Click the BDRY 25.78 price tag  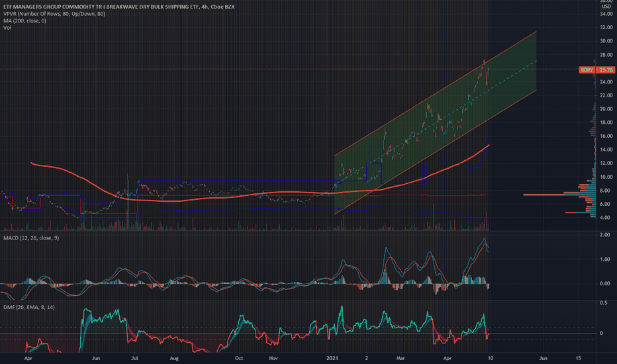[x=596, y=69]
